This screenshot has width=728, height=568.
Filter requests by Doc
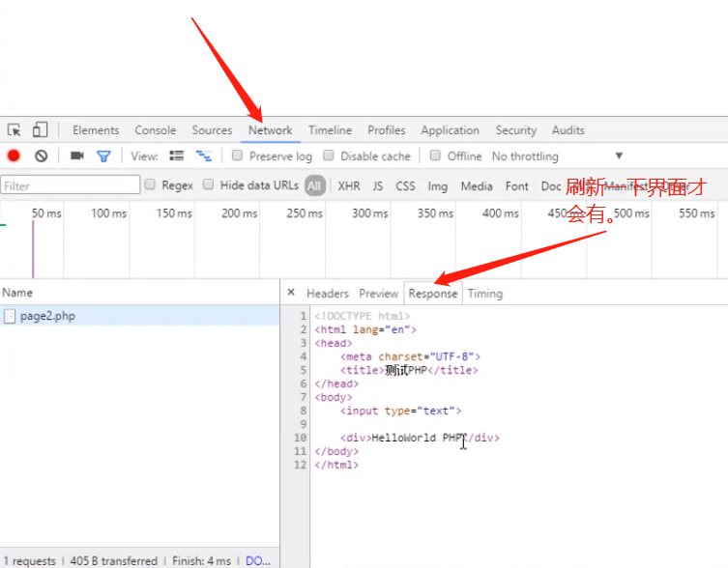(551, 186)
